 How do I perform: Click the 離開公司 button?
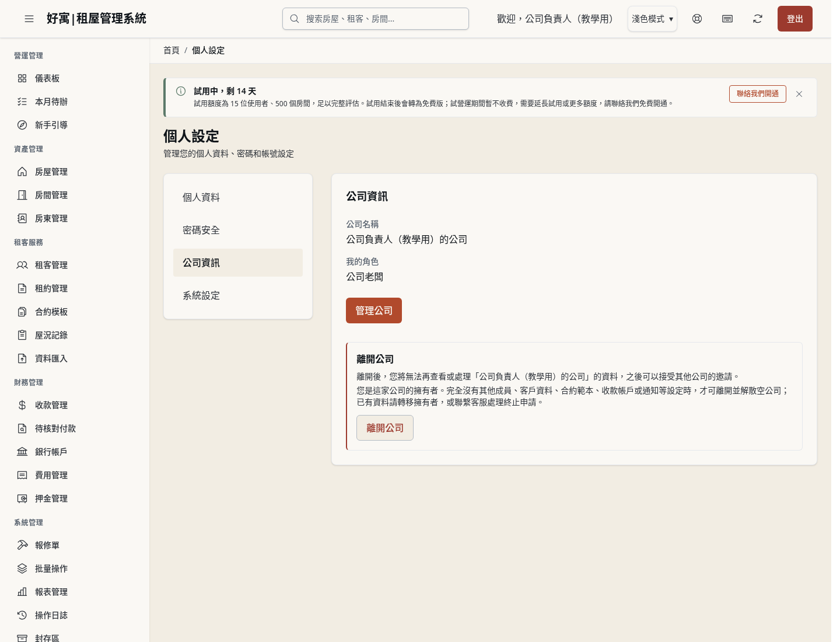click(385, 428)
